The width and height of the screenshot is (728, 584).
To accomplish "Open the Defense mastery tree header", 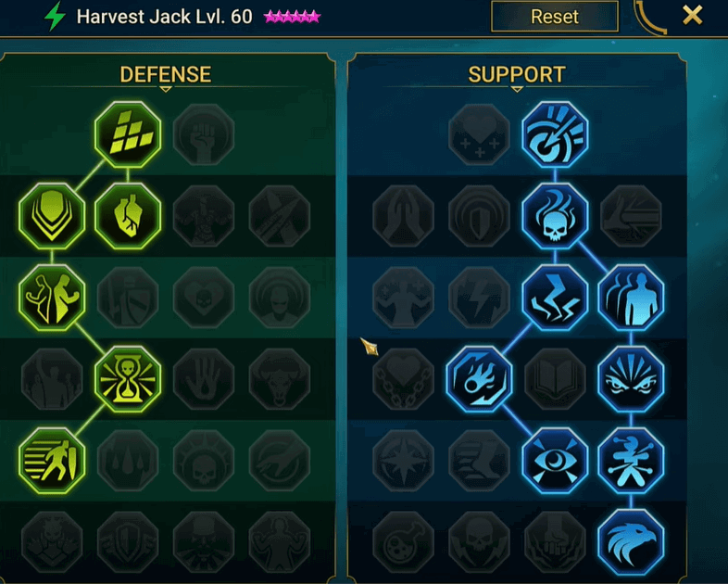I will click(x=165, y=74).
